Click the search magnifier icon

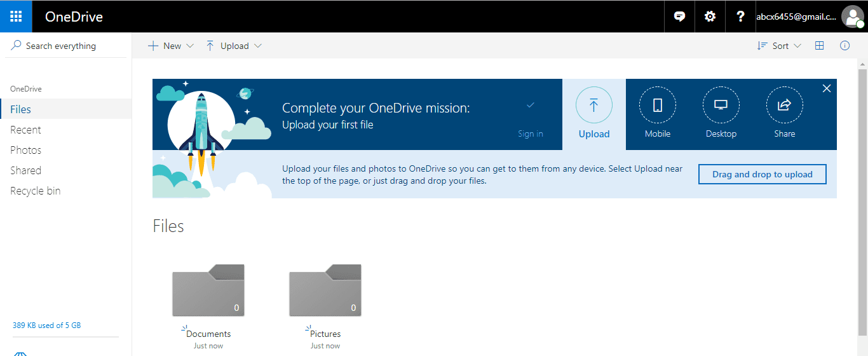(x=17, y=46)
